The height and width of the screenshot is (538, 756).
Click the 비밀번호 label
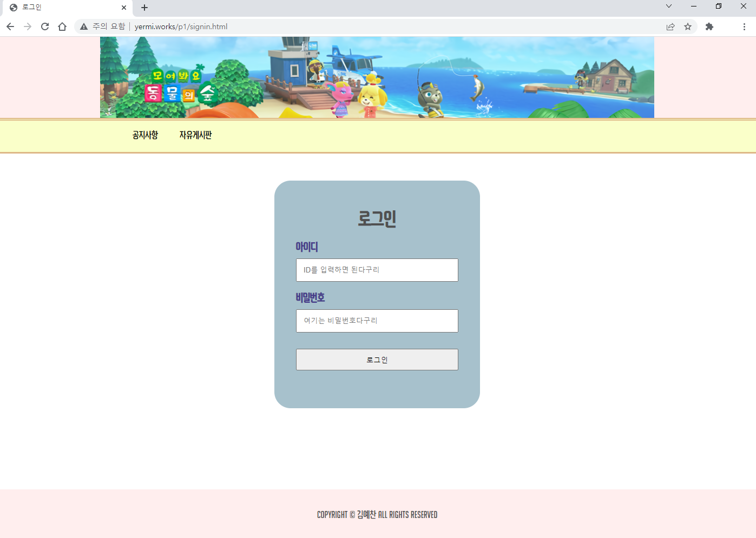pos(310,297)
